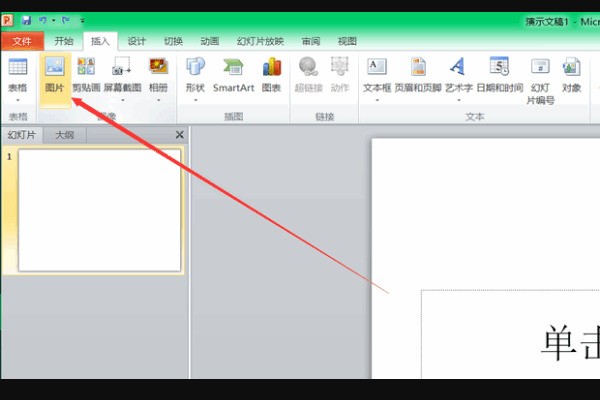This screenshot has height=400, width=600.
Task: Open the 动画 animations tab
Action: pos(209,41)
